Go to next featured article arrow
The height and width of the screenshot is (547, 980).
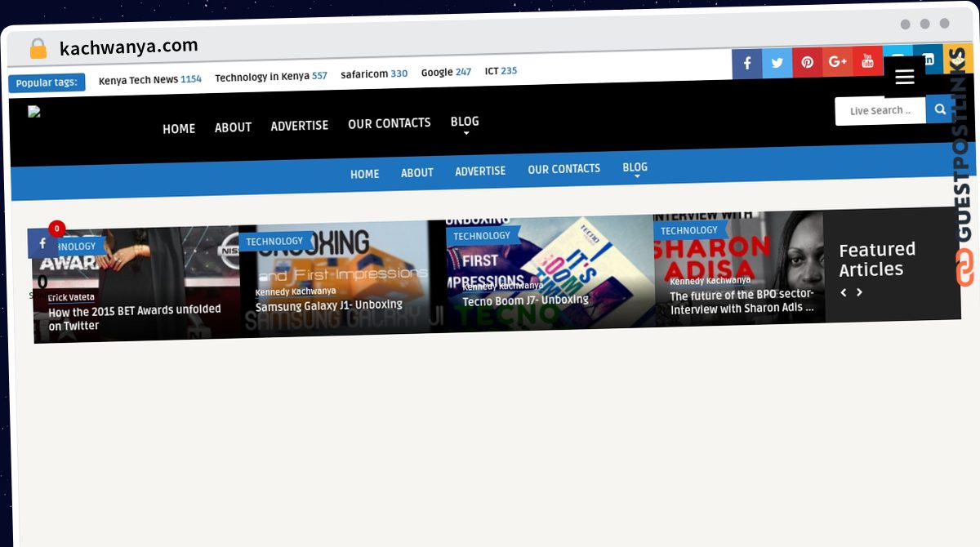[x=859, y=292]
